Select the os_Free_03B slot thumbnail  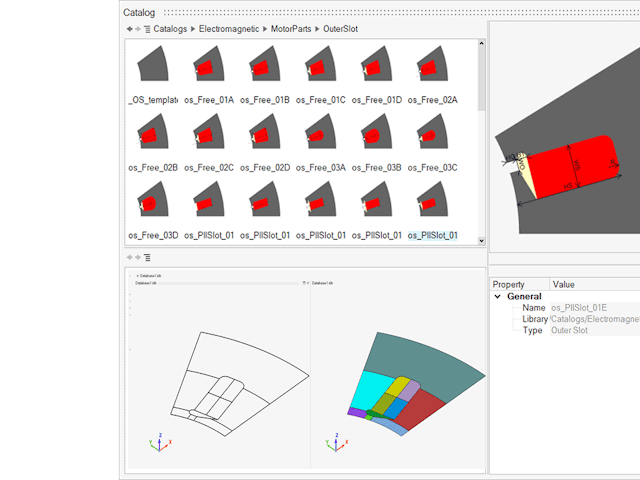coord(377,131)
